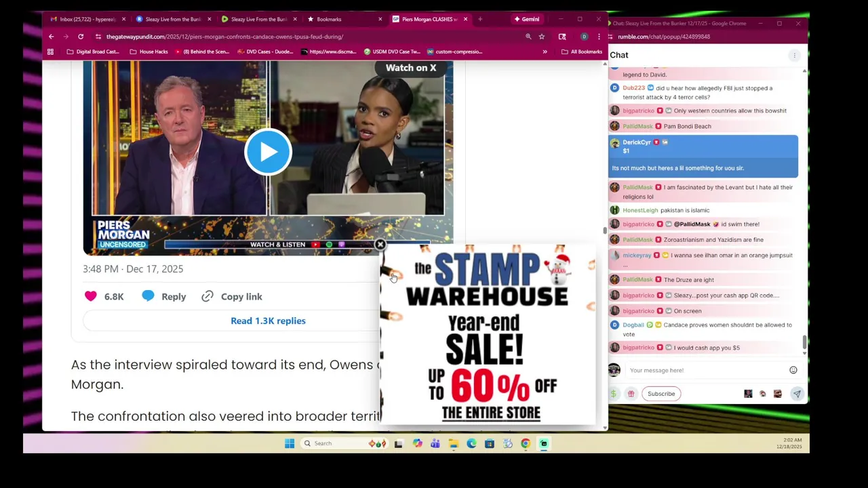
Task: Open DVD Cases - Duode bookmark
Action: (266, 52)
